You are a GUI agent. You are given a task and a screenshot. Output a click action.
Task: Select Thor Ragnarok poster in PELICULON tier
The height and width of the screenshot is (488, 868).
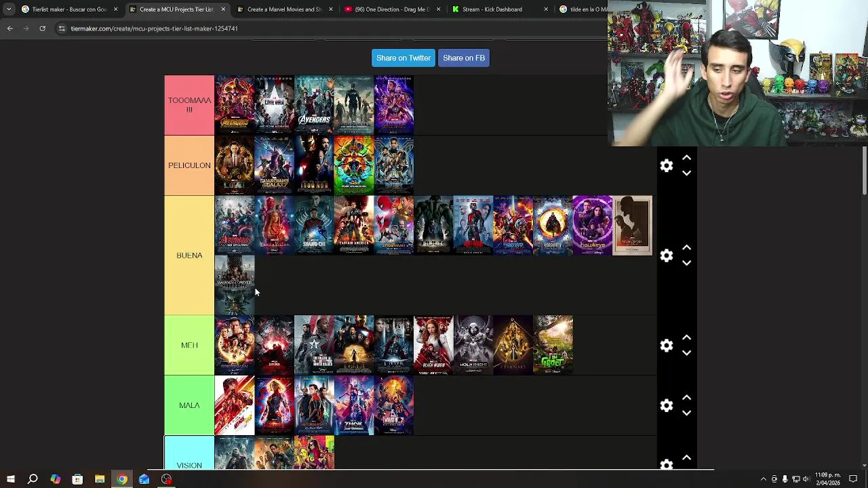click(x=354, y=165)
